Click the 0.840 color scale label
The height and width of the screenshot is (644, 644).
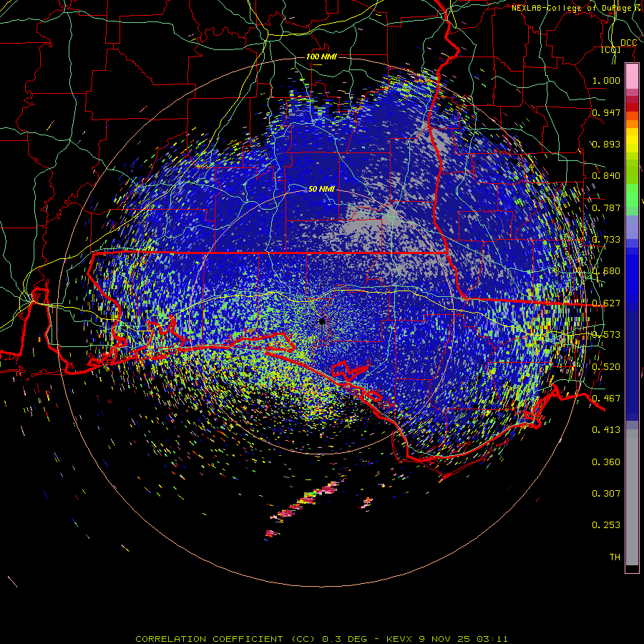(x=606, y=175)
